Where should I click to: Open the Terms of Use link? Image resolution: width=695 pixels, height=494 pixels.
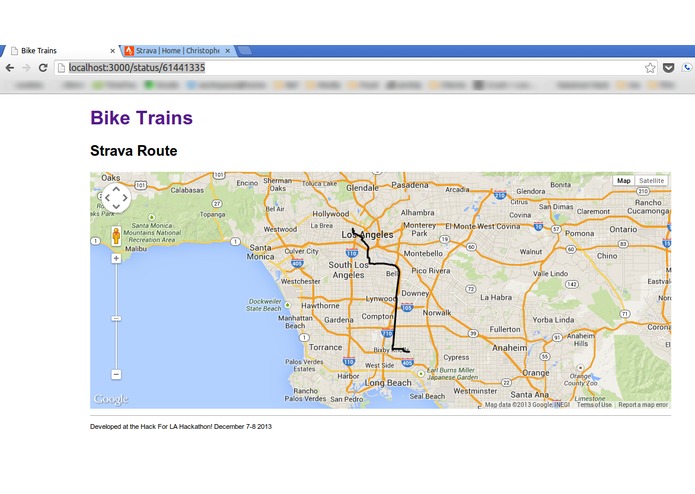coord(594,405)
